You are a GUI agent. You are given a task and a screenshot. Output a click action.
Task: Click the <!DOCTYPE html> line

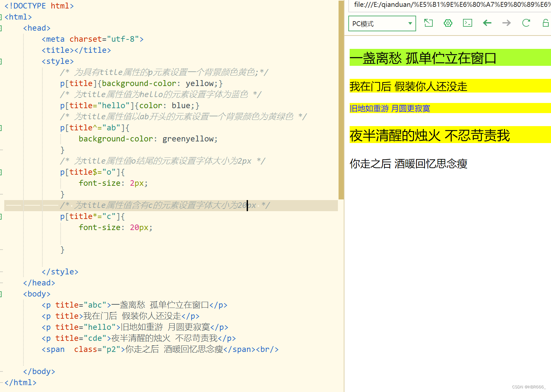[x=39, y=6]
